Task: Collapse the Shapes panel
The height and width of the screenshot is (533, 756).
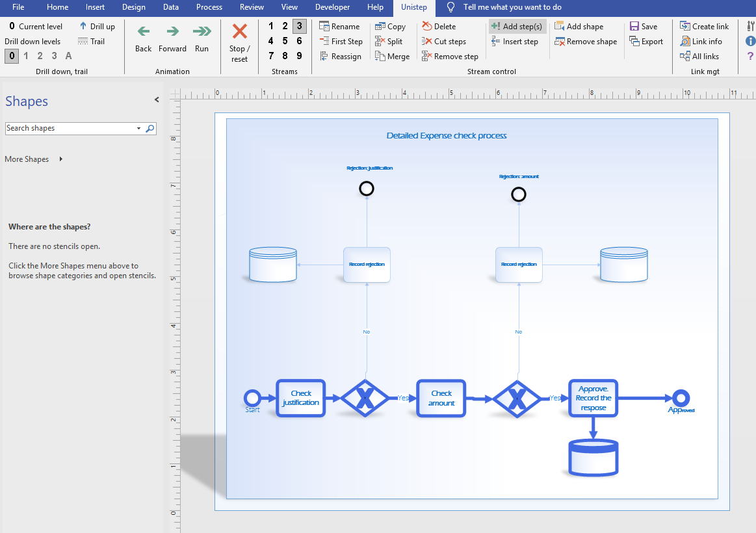Action: click(157, 100)
